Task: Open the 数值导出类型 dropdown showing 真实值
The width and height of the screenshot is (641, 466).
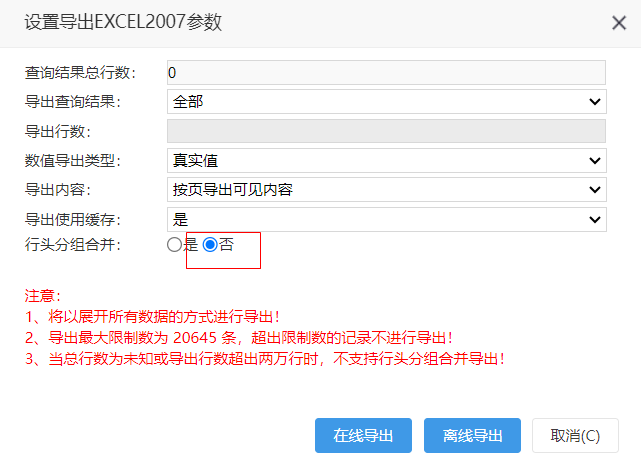Action: (x=387, y=161)
